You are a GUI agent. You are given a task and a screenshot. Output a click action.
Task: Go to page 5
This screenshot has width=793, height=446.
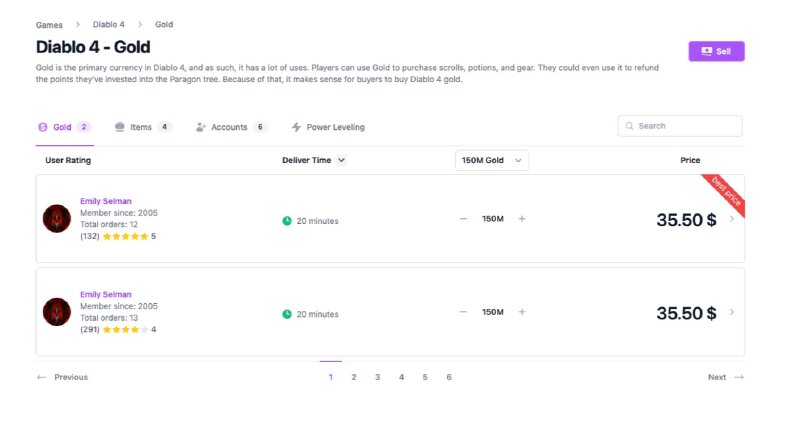425,377
